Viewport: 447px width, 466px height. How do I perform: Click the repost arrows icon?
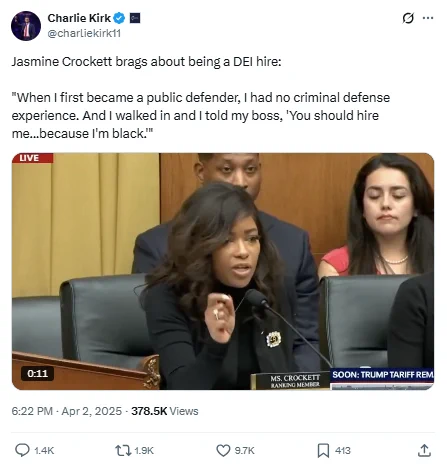pos(123,451)
